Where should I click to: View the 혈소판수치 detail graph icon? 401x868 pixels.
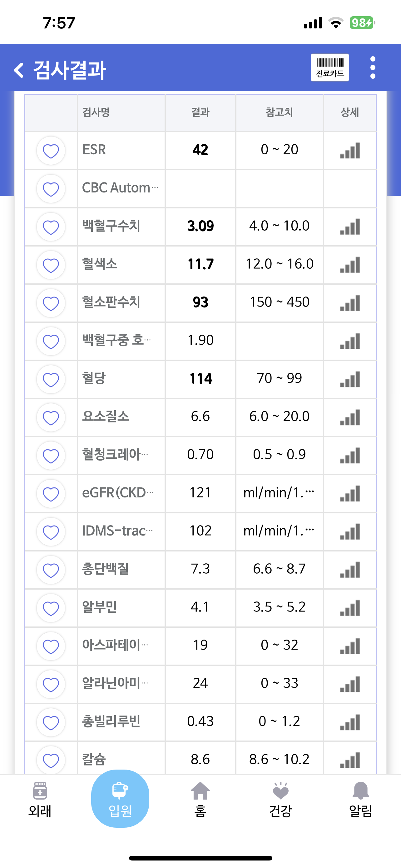click(x=350, y=303)
